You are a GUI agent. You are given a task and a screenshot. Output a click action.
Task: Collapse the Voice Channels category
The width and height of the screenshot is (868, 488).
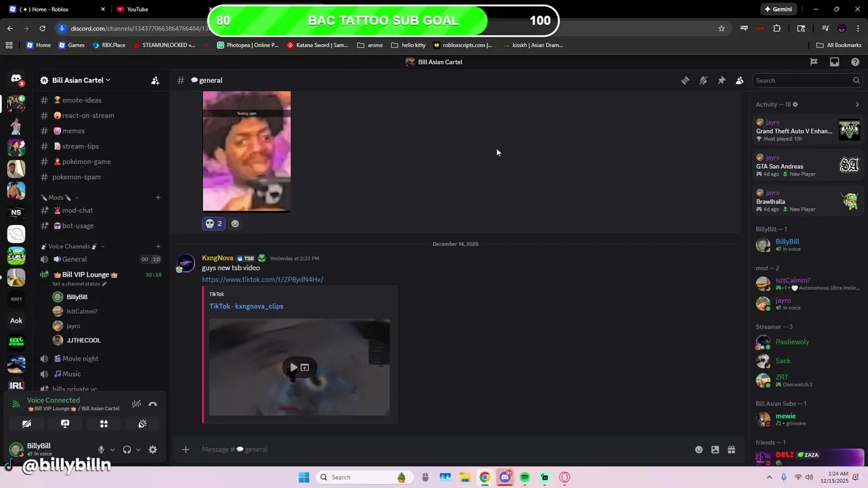pos(73,246)
